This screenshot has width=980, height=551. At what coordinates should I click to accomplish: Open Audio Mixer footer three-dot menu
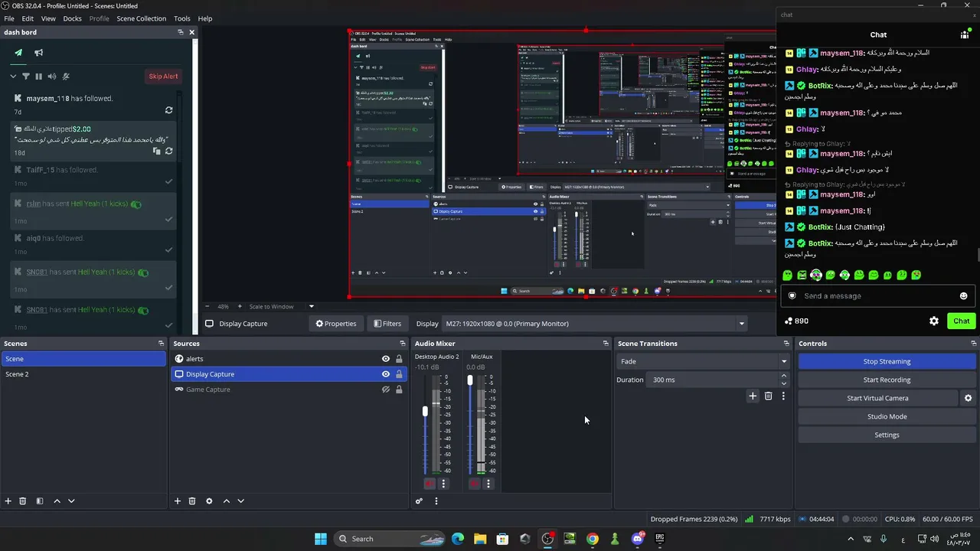[x=436, y=501]
